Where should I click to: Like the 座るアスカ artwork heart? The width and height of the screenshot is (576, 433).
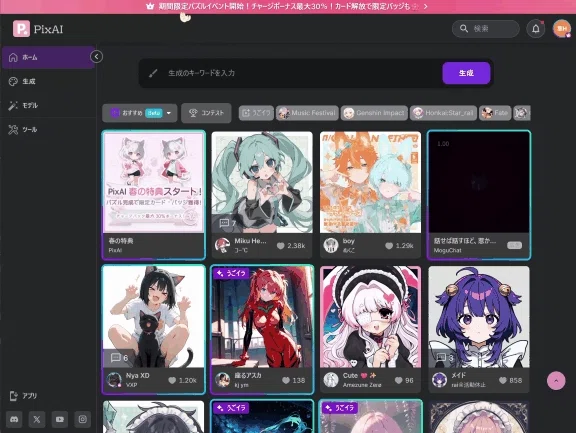(x=286, y=380)
